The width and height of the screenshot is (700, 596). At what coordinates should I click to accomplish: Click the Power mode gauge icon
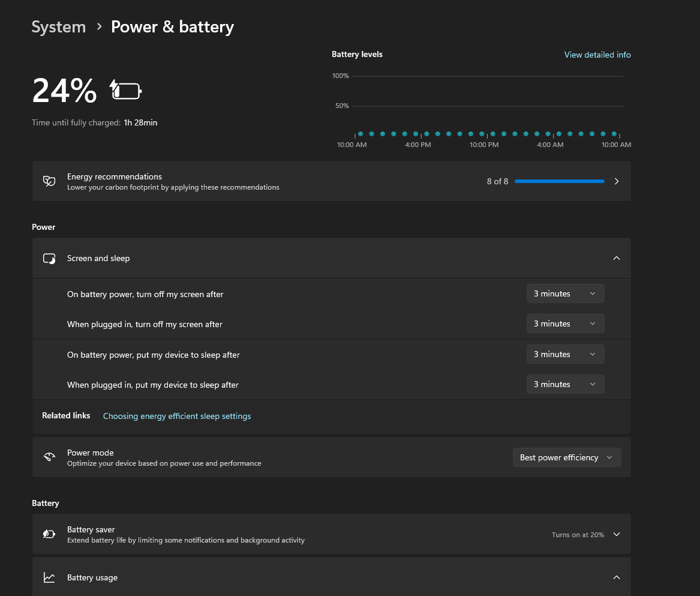point(49,457)
